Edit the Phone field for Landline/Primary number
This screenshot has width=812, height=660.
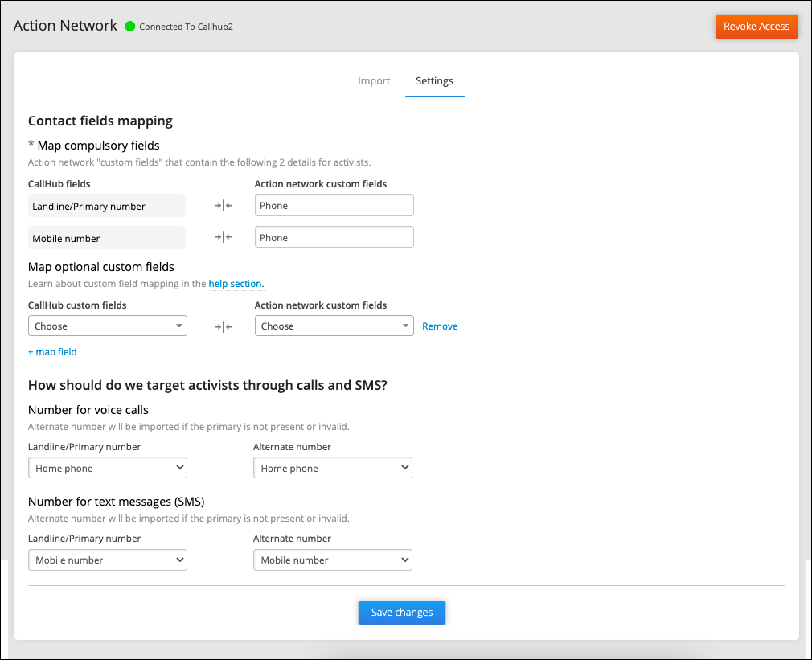pyautogui.click(x=334, y=205)
